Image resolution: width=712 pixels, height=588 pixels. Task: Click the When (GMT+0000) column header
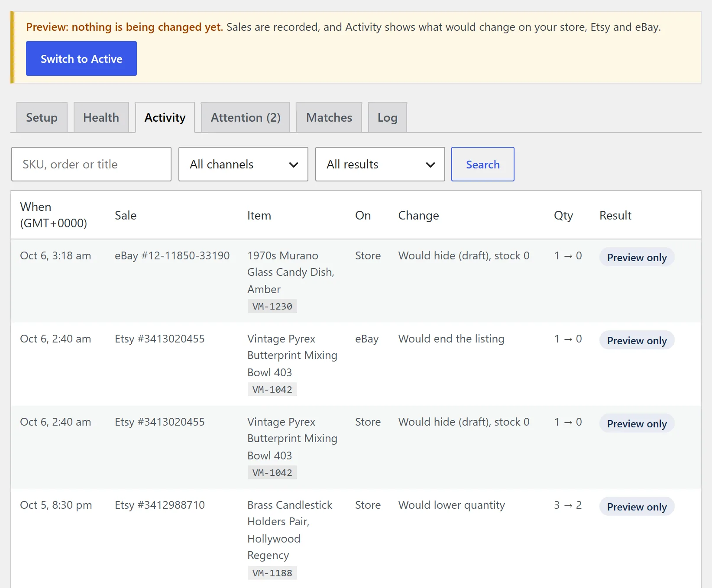(x=54, y=215)
